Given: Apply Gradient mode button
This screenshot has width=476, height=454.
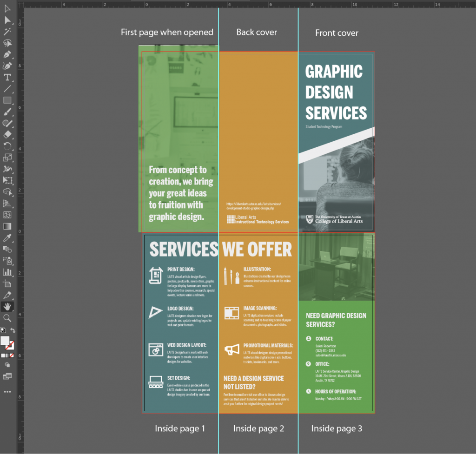Looking at the screenshot, I should (x=7, y=355).
